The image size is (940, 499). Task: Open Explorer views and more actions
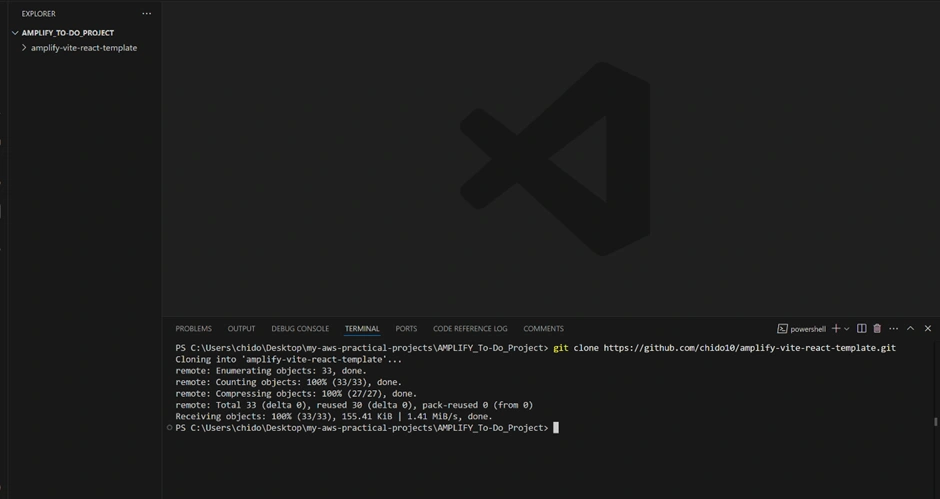coord(147,14)
